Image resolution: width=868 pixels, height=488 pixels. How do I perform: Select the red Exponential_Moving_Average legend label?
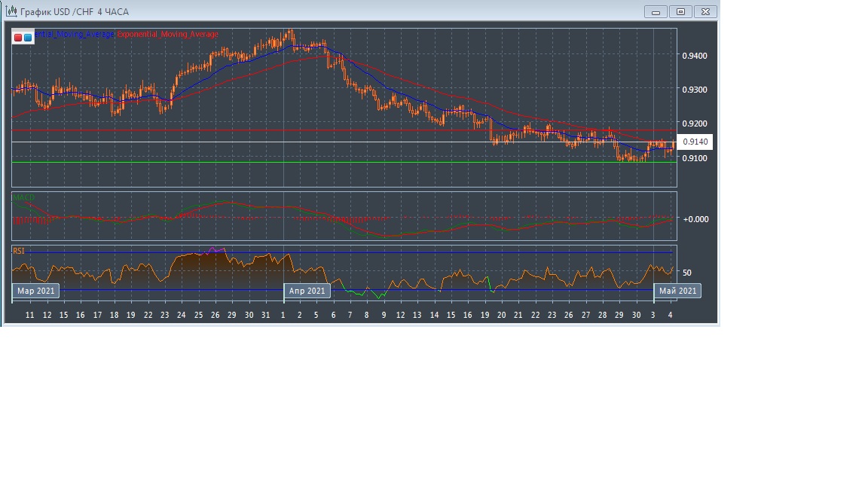click(168, 35)
